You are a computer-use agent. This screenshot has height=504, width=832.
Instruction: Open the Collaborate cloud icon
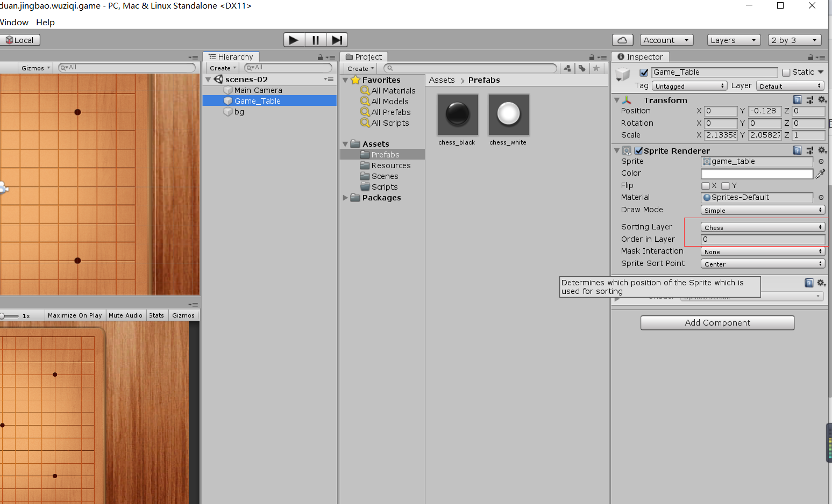(622, 39)
